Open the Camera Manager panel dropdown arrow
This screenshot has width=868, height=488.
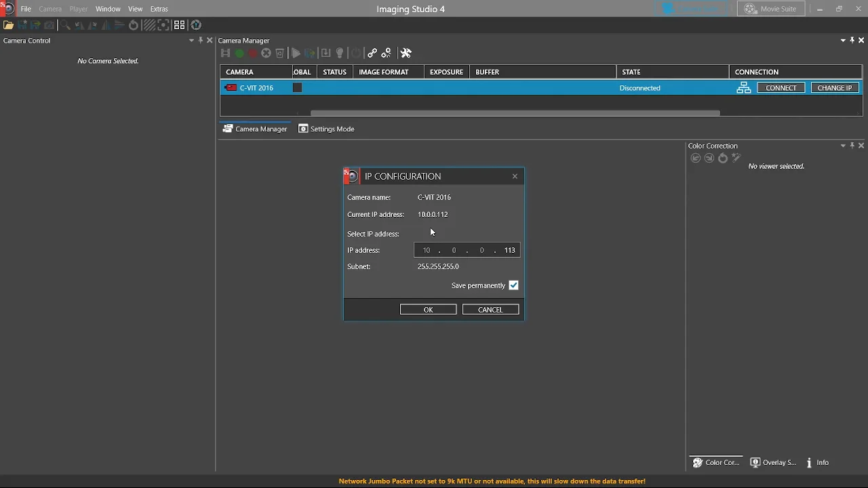tap(843, 41)
